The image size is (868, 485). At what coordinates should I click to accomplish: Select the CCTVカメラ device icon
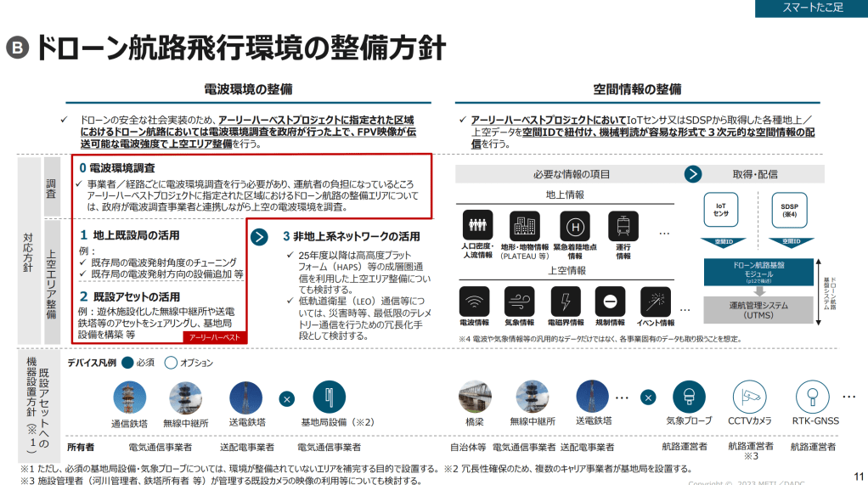click(750, 396)
